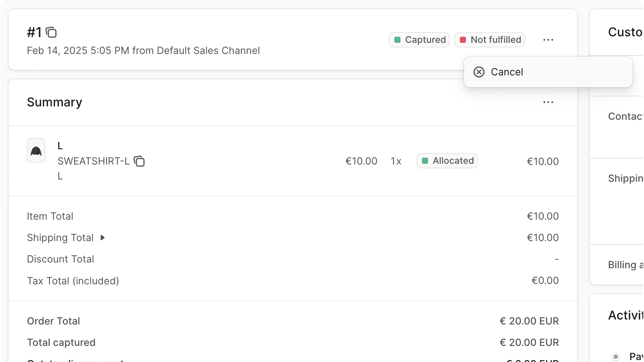The width and height of the screenshot is (644, 362).
Task: Click the Not fulfilled status badge
Action: (490, 39)
